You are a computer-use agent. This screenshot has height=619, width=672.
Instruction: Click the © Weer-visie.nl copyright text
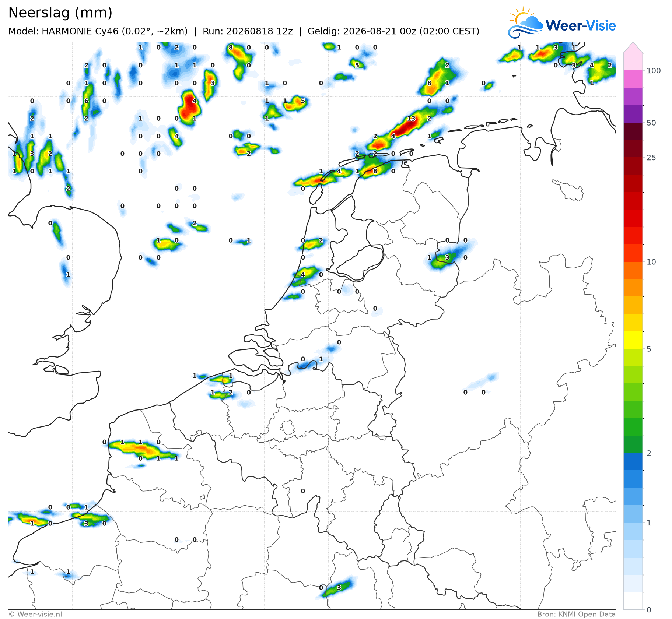pos(35,614)
